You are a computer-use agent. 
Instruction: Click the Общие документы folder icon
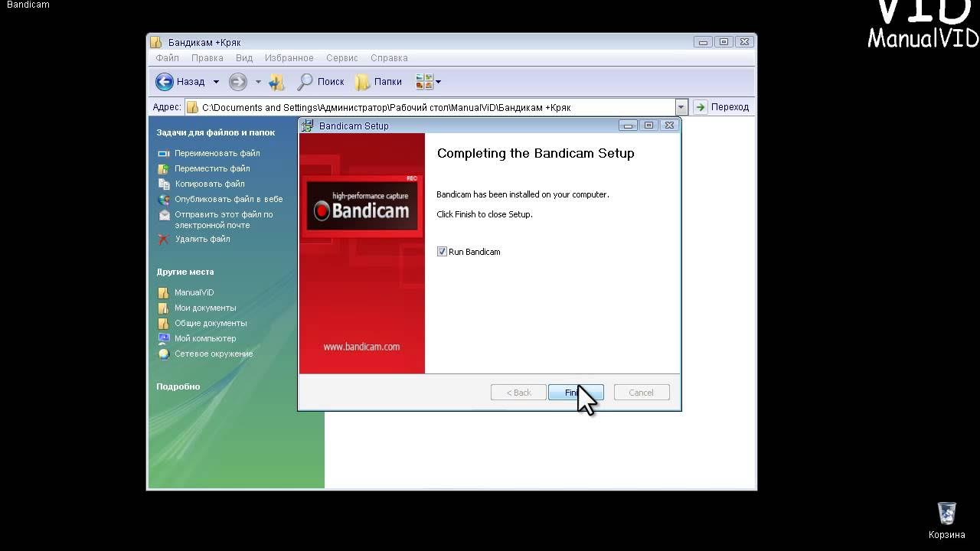pyautogui.click(x=163, y=323)
